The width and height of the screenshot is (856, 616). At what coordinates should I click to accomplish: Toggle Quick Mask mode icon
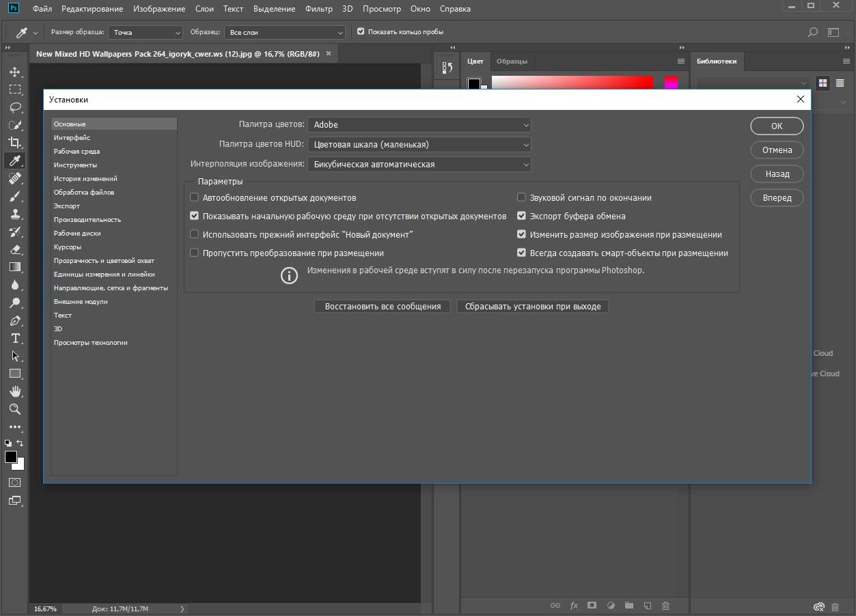coord(14,482)
